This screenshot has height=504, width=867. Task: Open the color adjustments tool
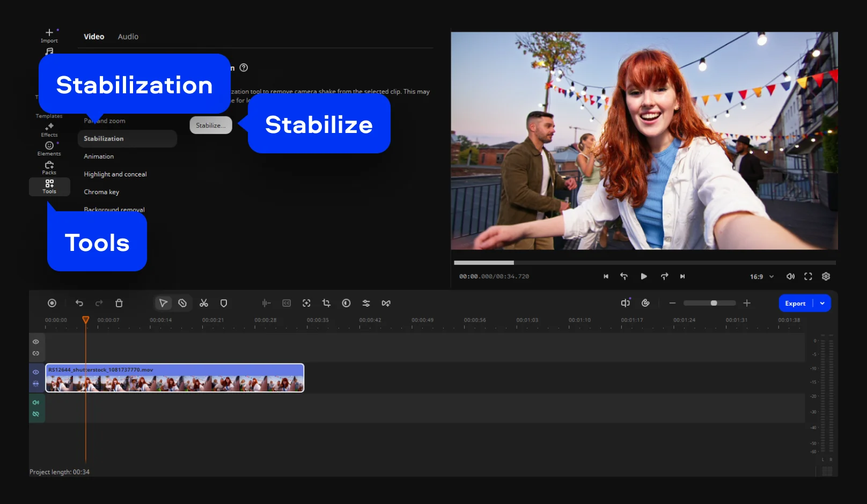click(346, 303)
